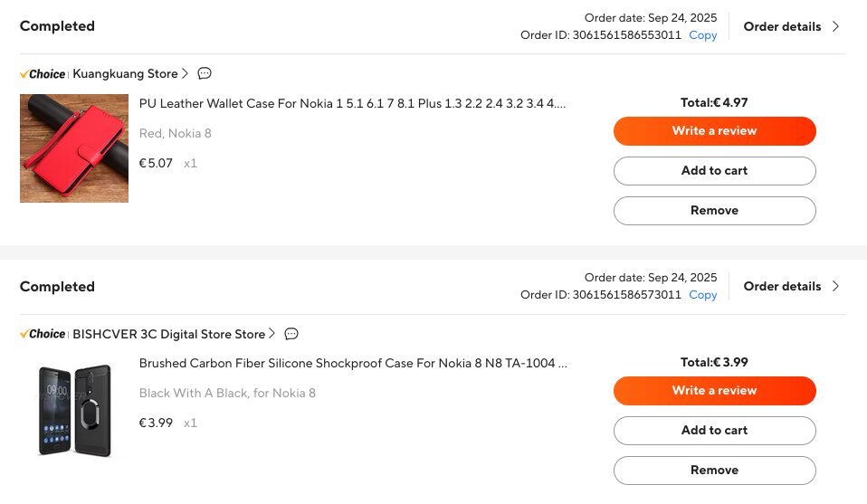Image resolution: width=867 pixels, height=504 pixels.
Task: Remove the BISHCVER store order
Action: click(714, 471)
